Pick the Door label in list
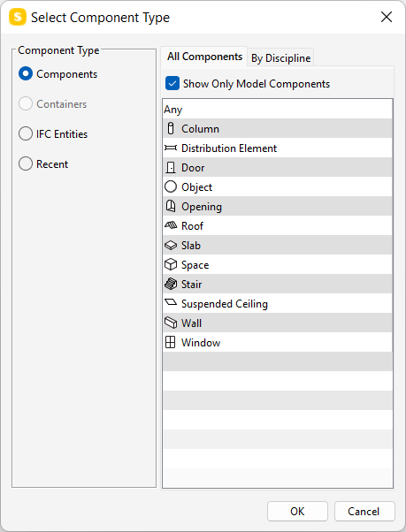Image resolution: width=406 pixels, height=532 pixels. 193,168
